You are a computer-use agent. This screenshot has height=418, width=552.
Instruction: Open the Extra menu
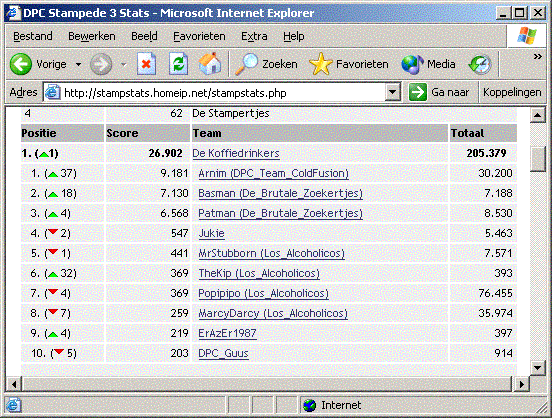(x=254, y=36)
